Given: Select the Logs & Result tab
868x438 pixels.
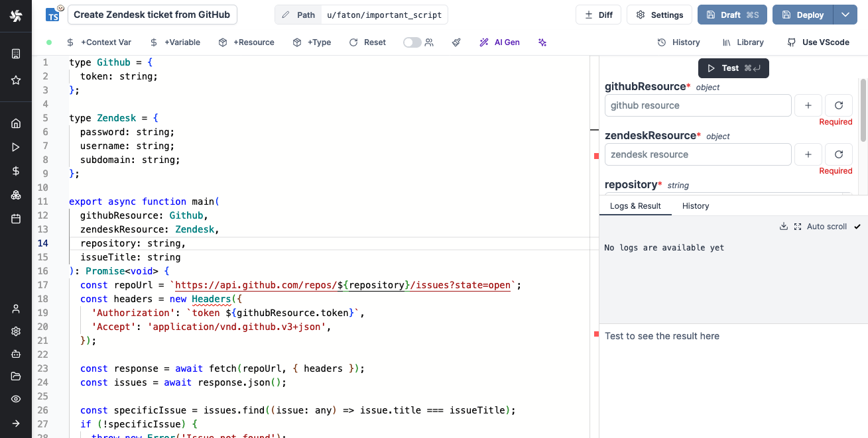Looking at the screenshot, I should [635, 206].
